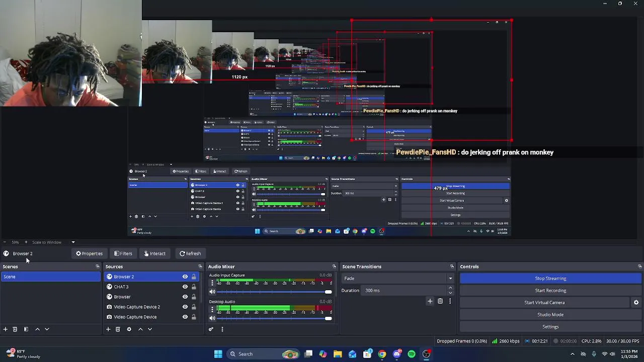Add a scene transition plus icon
The width and height of the screenshot is (644, 362).
[430, 301]
